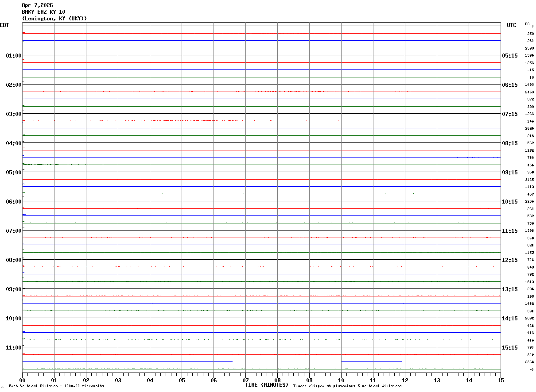Click minute tick label "12" on time axis
The width and height of the screenshot is (536, 392).
coord(405,380)
